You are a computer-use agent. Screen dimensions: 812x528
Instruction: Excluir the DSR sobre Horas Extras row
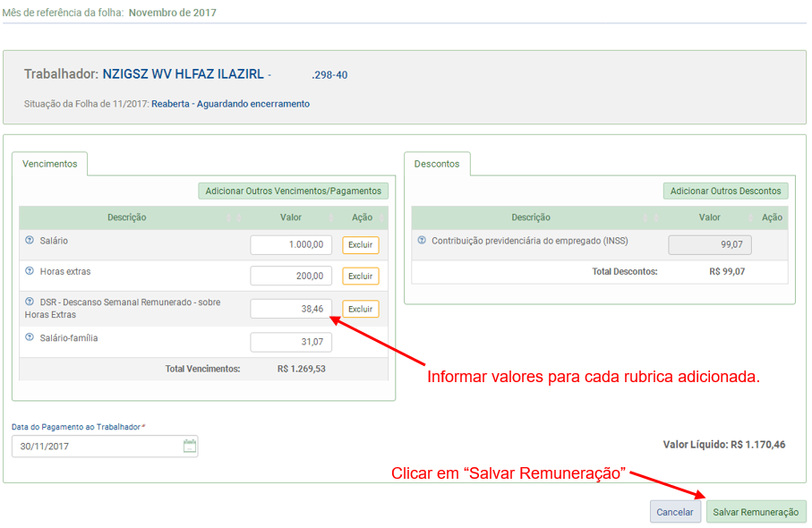pyautogui.click(x=361, y=309)
